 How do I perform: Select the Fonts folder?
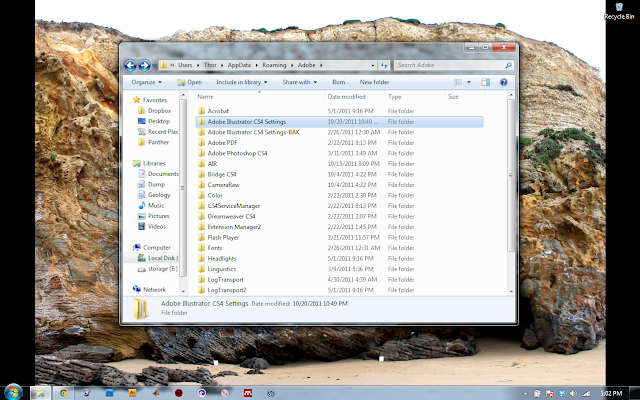click(x=215, y=248)
